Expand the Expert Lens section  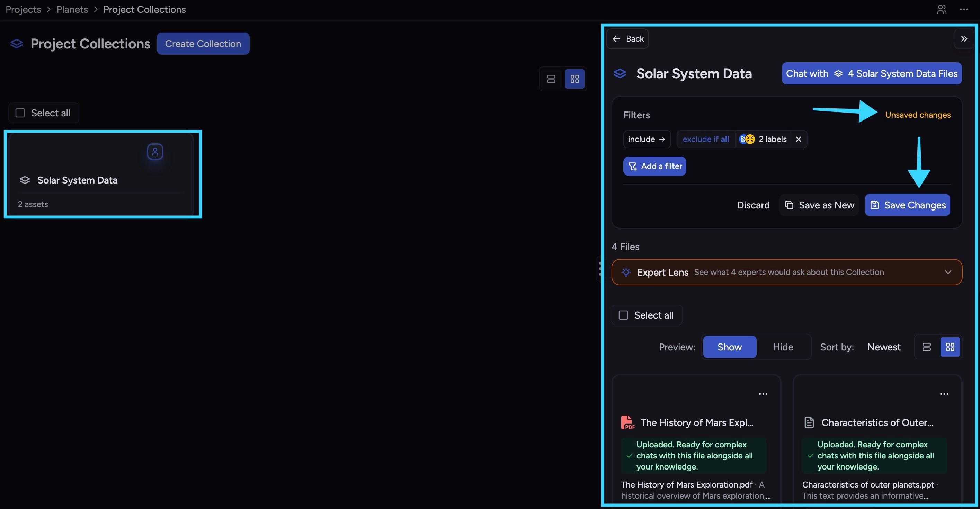[x=948, y=273]
